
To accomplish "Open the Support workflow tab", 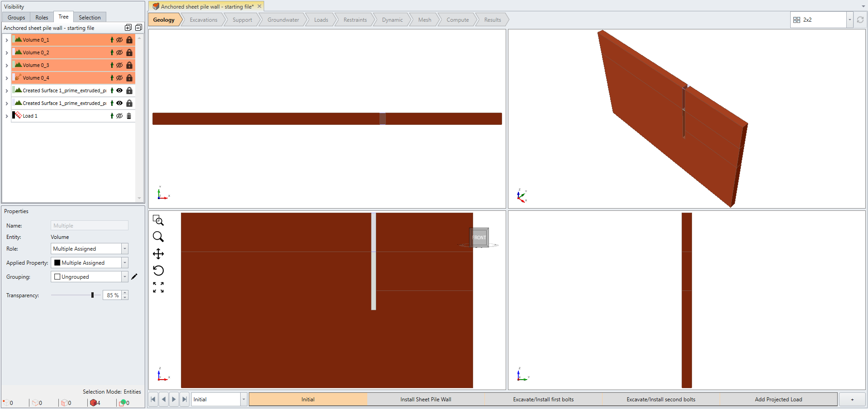I will click(x=242, y=20).
